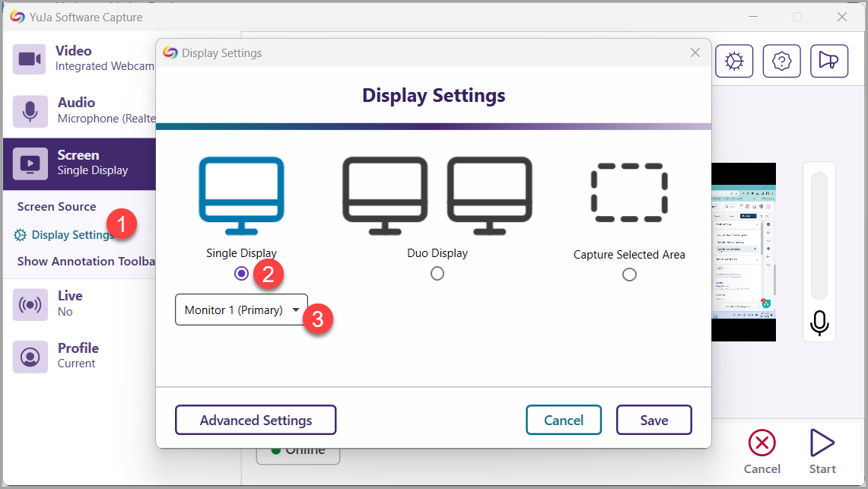
Task: Click the Profile user icon
Action: (30, 357)
